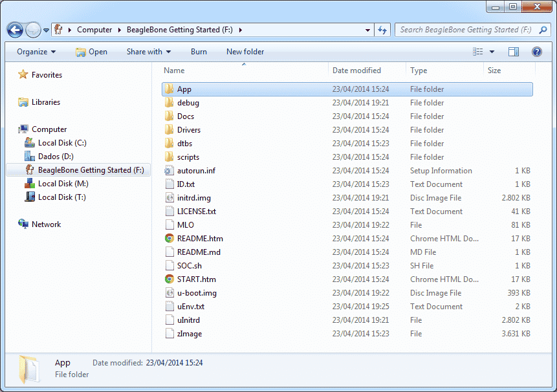
Task: Select Libraries in the navigation pane
Action: (46, 102)
